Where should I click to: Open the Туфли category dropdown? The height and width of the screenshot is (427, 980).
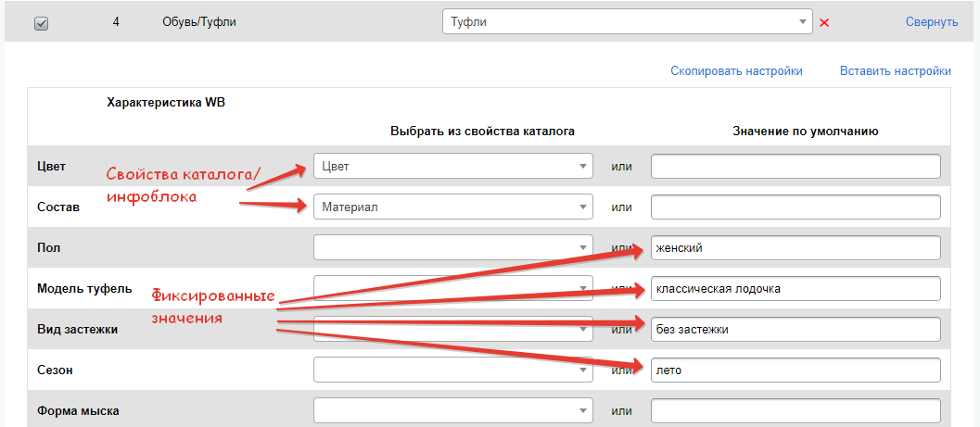coord(627,21)
